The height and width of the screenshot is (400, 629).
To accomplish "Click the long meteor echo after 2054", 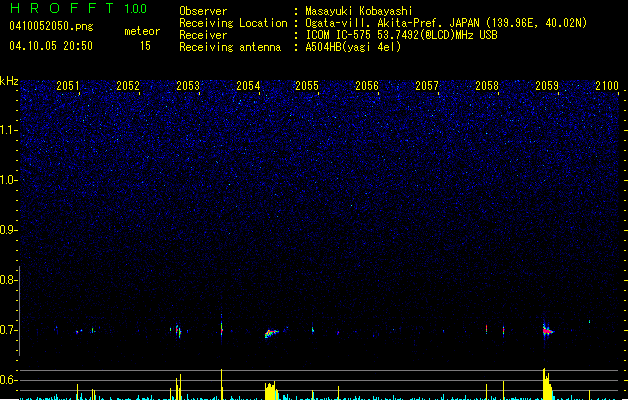I will 272,333.
